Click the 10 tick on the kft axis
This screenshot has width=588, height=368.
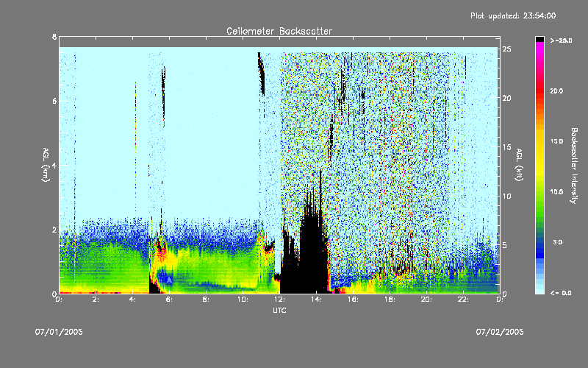(x=506, y=196)
